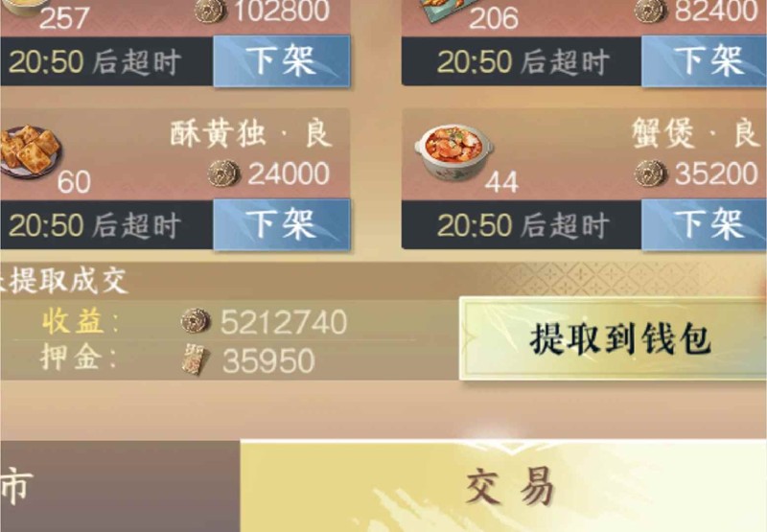
Task: Click the deposit ticket icon beside 35950
Action: coord(196,359)
